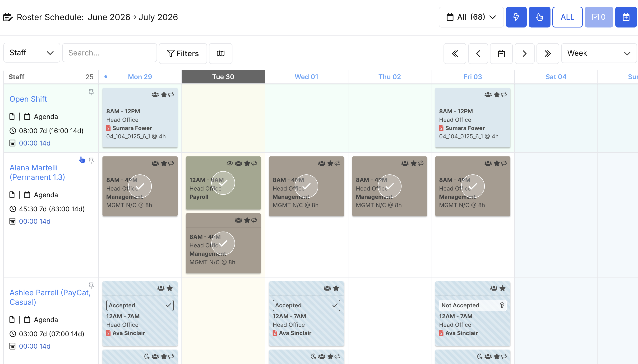The image size is (638, 364).
Task: Select the Tue 30 column header
Action: click(x=223, y=77)
